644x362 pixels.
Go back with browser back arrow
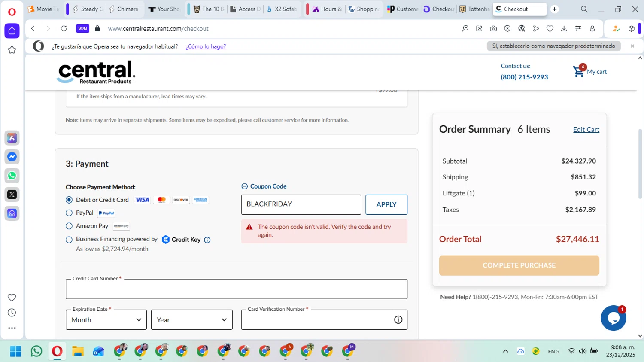pos(33,29)
